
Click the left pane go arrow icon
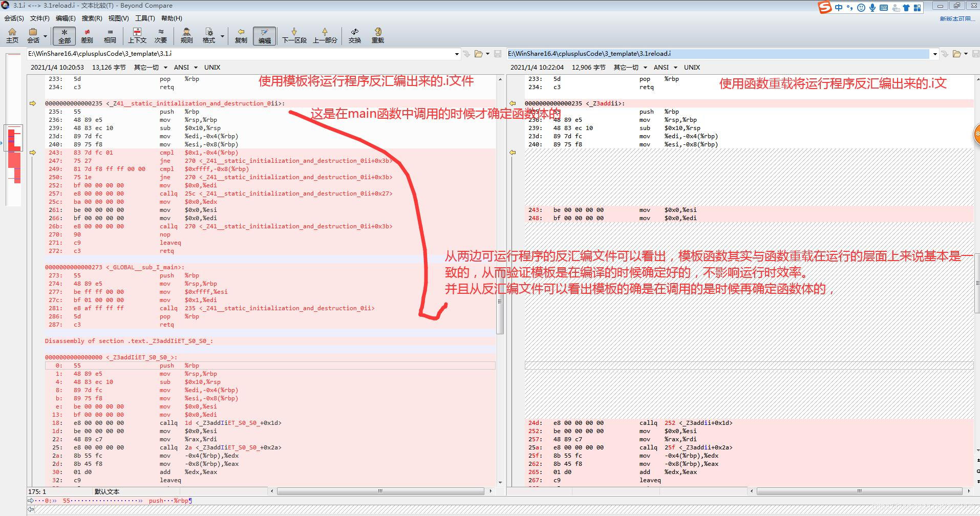[466, 54]
